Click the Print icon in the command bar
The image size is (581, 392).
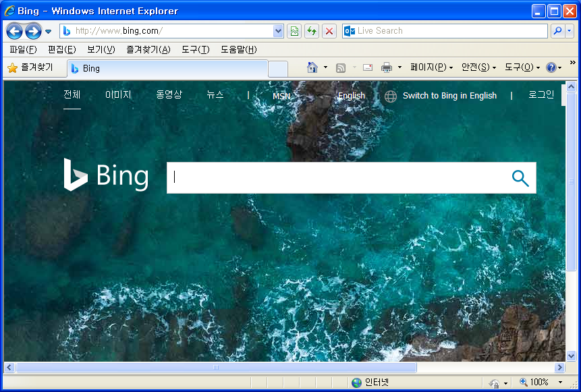click(x=387, y=67)
